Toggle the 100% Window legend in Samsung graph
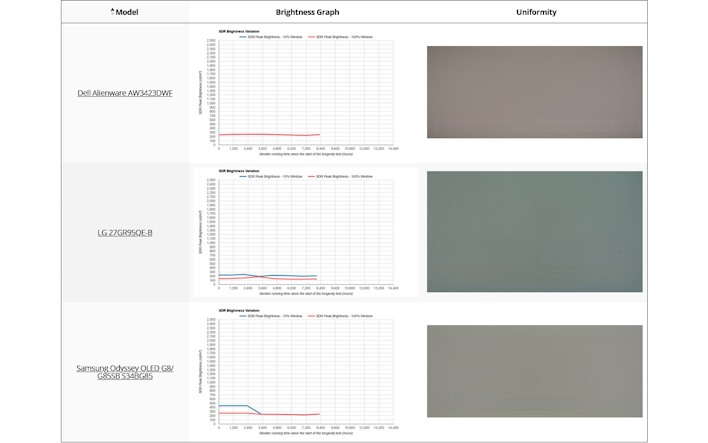The width and height of the screenshot is (708, 443). coord(340,316)
